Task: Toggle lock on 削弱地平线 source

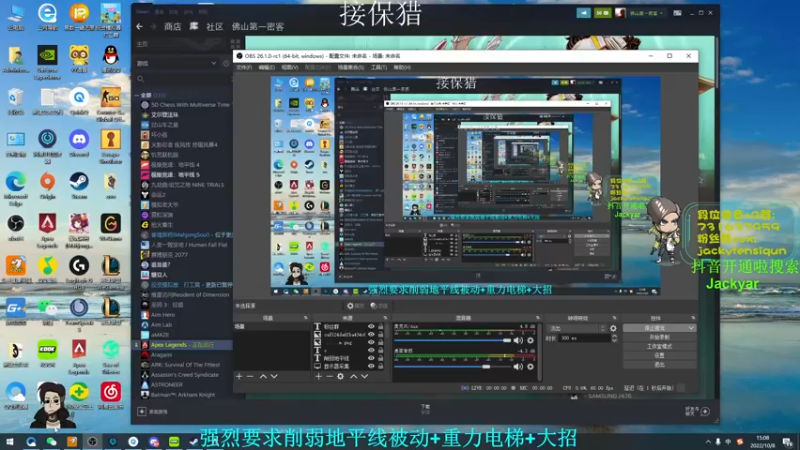Action: [381, 358]
